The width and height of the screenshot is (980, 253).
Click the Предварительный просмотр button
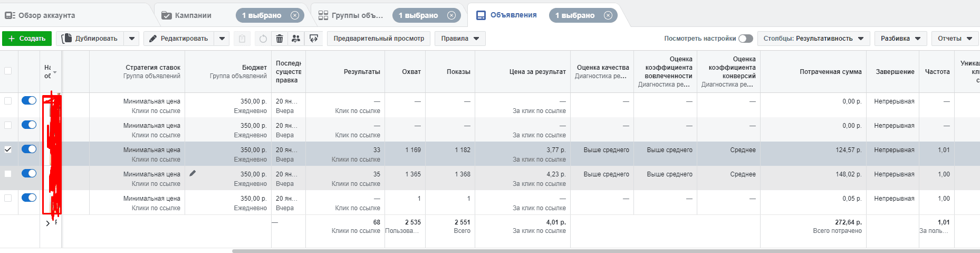coord(379,39)
